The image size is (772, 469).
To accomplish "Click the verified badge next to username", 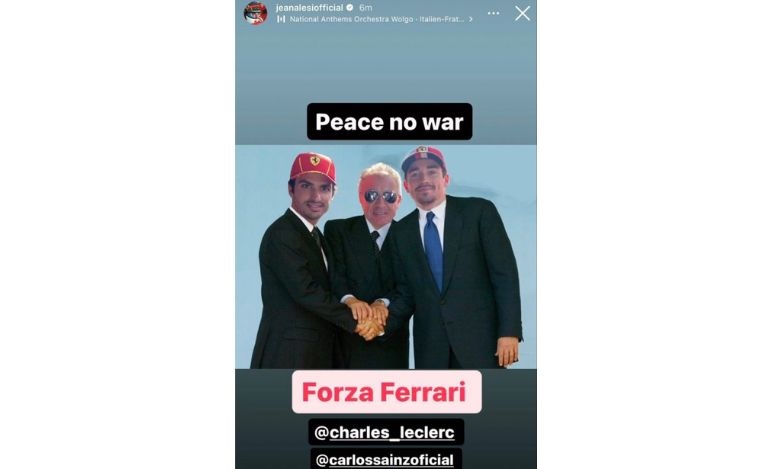I will 350,7.
